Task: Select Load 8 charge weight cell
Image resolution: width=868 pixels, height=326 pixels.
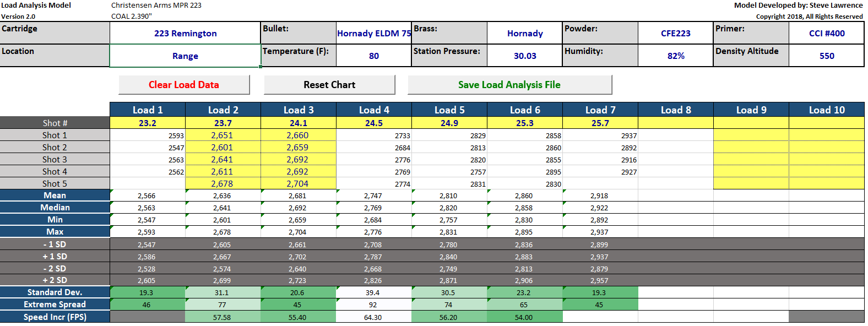Action: (675, 123)
